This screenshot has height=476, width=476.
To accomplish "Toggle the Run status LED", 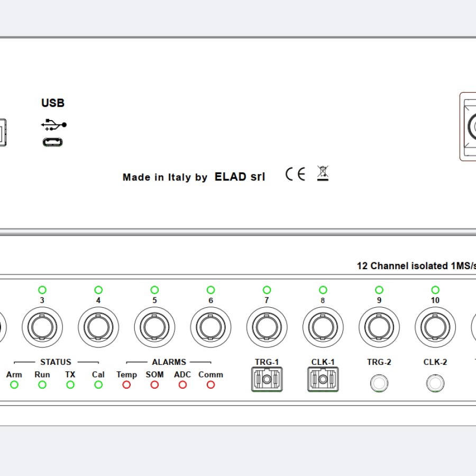I will pos(42,385).
